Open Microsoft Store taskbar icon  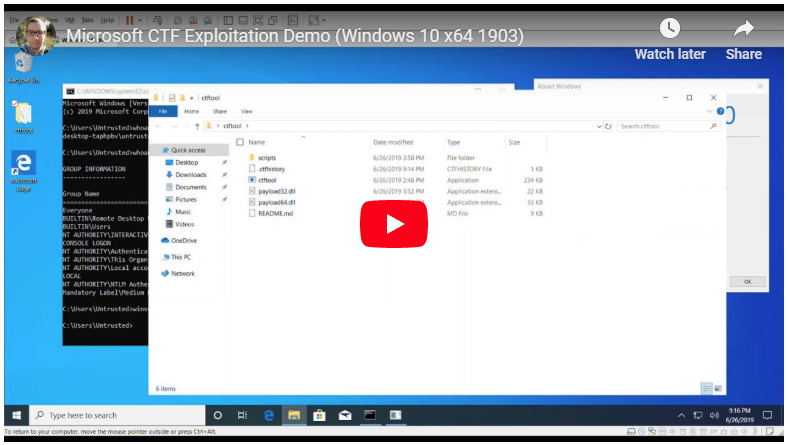point(319,415)
